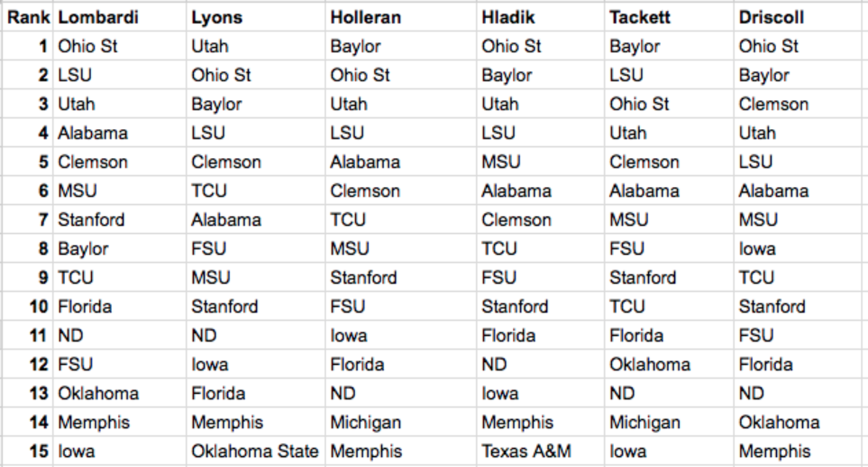Select Lyons' rank 1 Utah cell
This screenshot has height=467, width=868.
[x=256, y=46]
